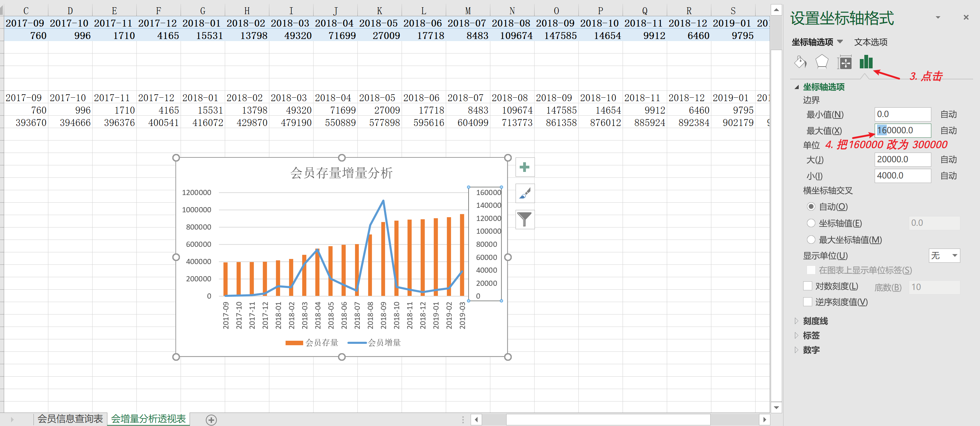This screenshot has width=980, height=426.
Task: Select 最大坐标轴值(M) radio option
Action: (811, 240)
